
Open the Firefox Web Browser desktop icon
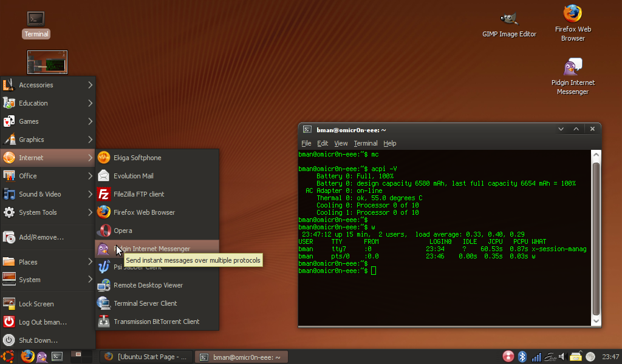pos(572,23)
